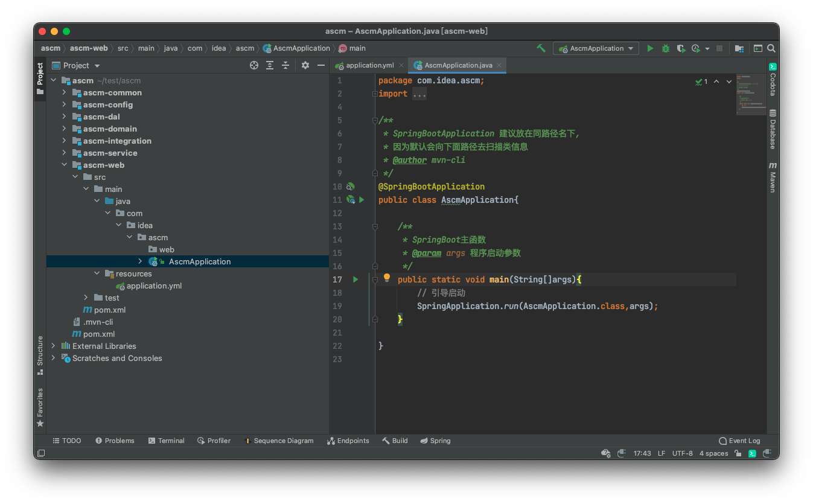Screen dimensions: 813x504
Task: Click the run gutter arrow on line 17
Action: click(x=355, y=279)
